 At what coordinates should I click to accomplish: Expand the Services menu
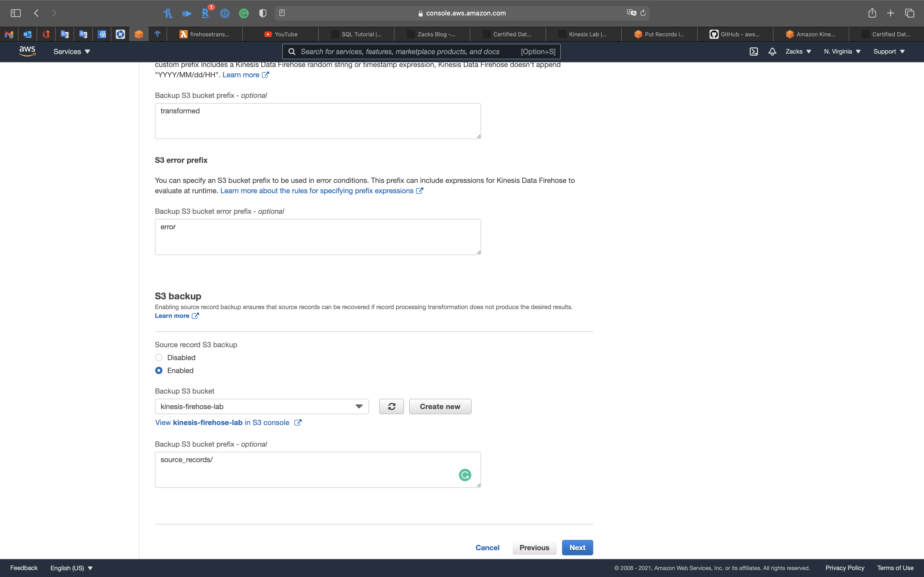tap(71, 52)
